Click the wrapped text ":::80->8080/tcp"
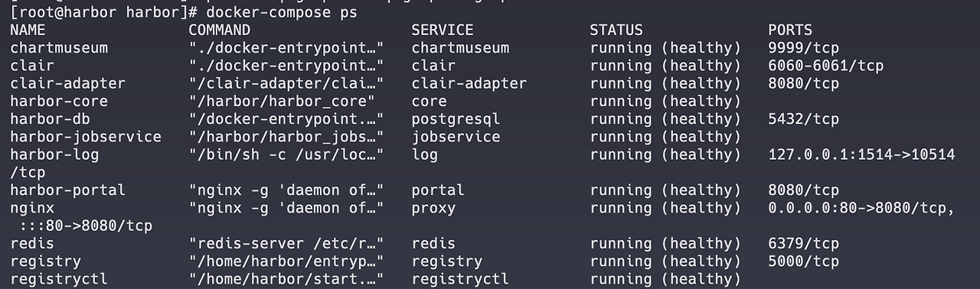Screen dimensions: 980x289 pyautogui.click(x=86, y=226)
